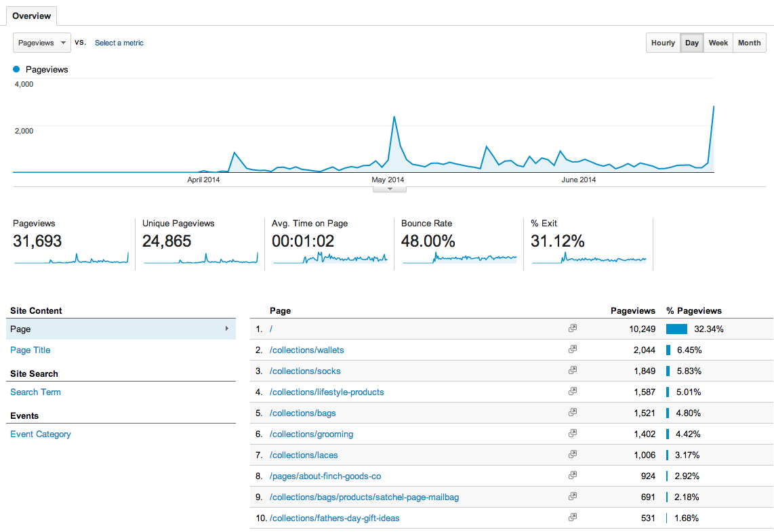Open /collections/grooming with its external icon
The height and width of the screenshot is (532, 774).
[573, 433]
